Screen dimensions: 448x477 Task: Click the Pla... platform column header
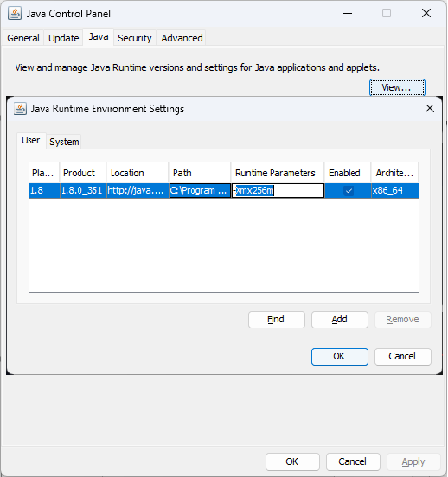(x=44, y=173)
